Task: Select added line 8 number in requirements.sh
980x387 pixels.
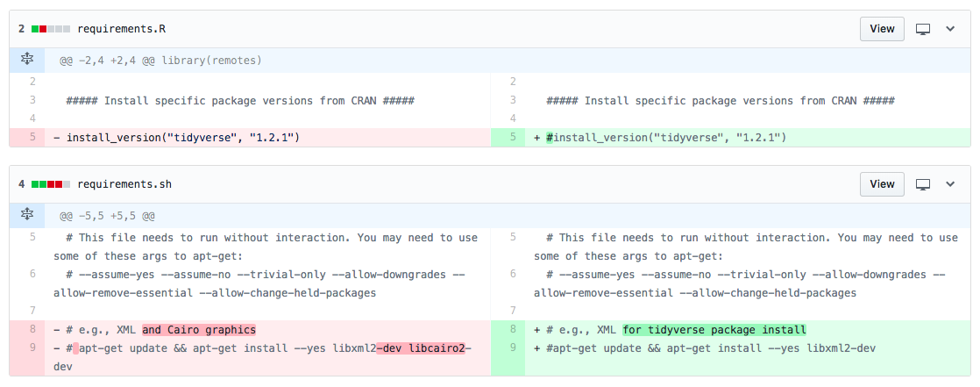Action: [x=508, y=329]
